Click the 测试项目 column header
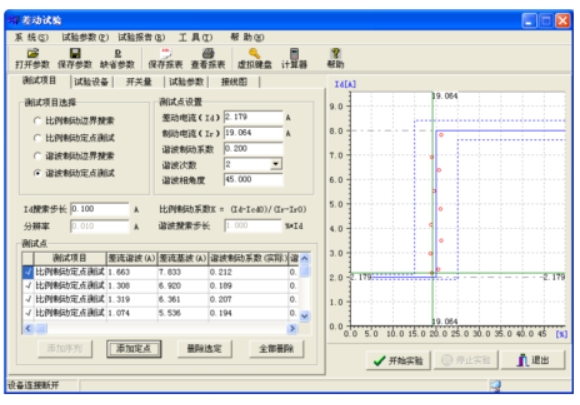Screen dimensions: 580x405 [70, 258]
